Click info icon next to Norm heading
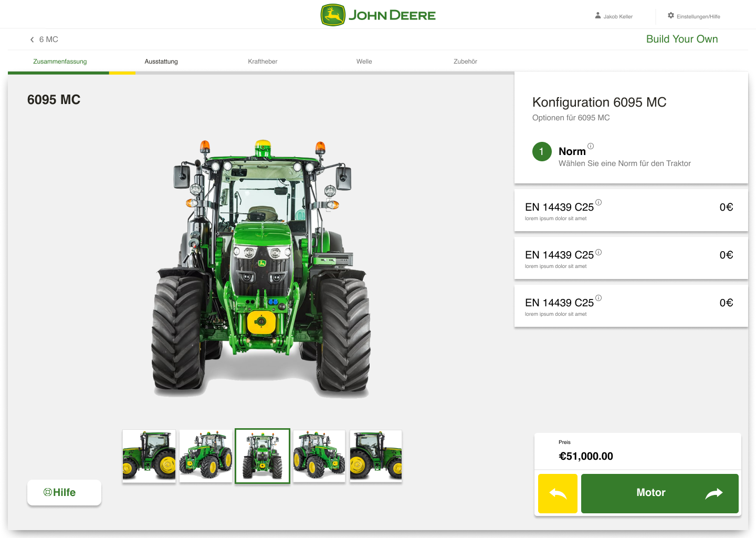The image size is (756, 538). 591,146
